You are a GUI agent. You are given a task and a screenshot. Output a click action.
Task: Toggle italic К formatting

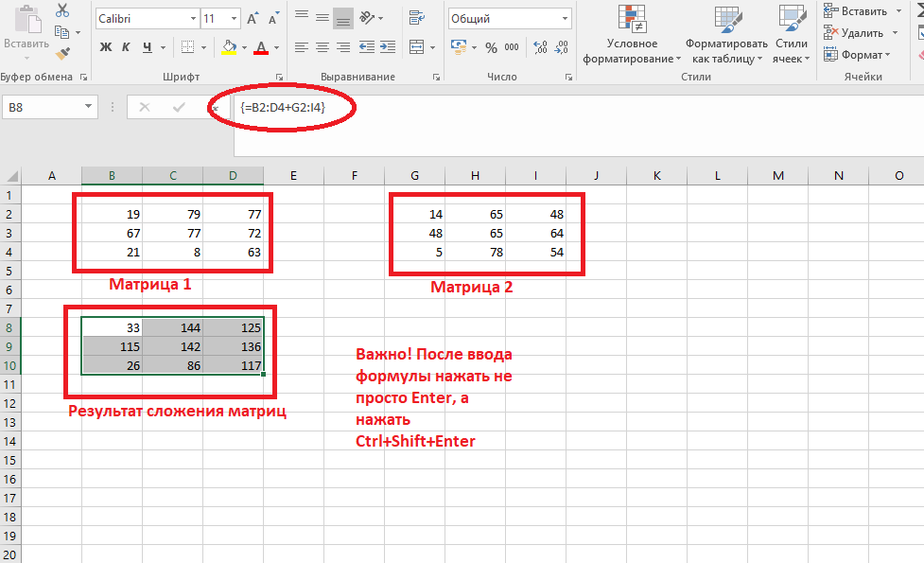pyautogui.click(x=126, y=47)
